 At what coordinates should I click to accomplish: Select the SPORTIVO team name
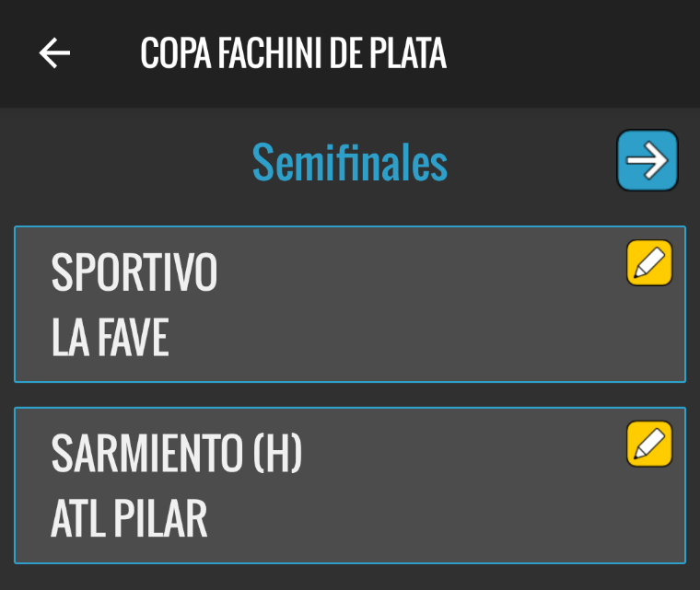tap(134, 272)
